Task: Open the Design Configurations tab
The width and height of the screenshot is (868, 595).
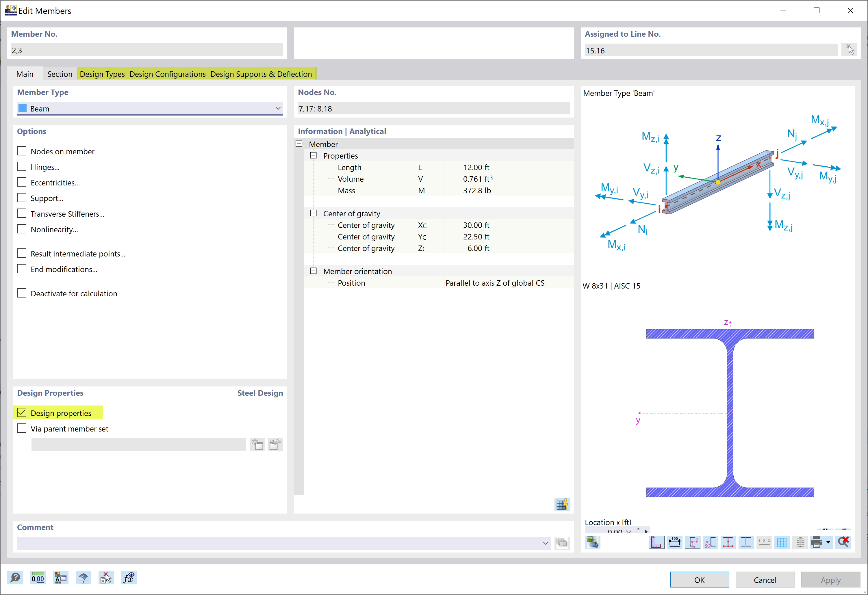Action: tap(168, 74)
